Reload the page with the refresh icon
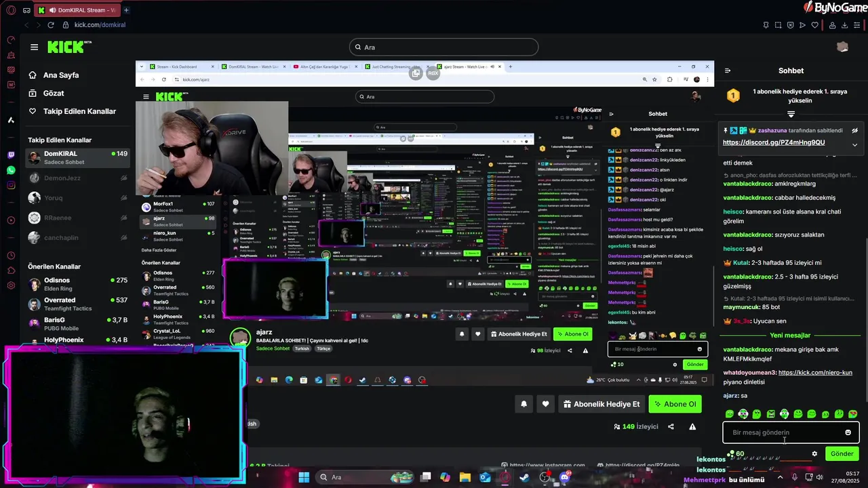 coord(50,25)
